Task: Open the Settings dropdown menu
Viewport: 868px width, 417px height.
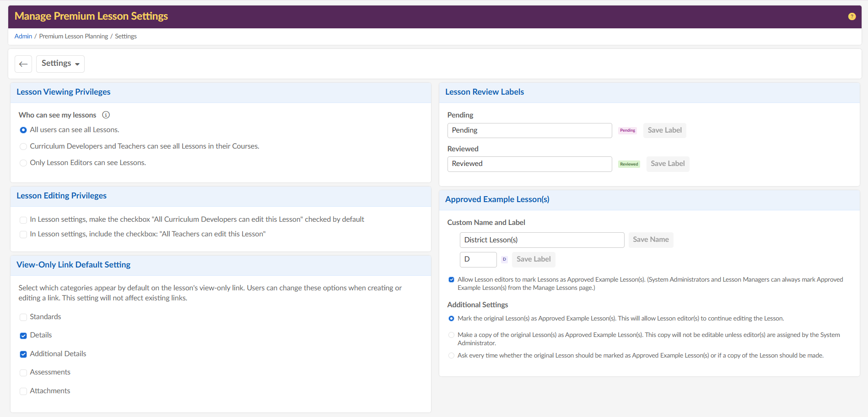Action: pyautogui.click(x=60, y=64)
